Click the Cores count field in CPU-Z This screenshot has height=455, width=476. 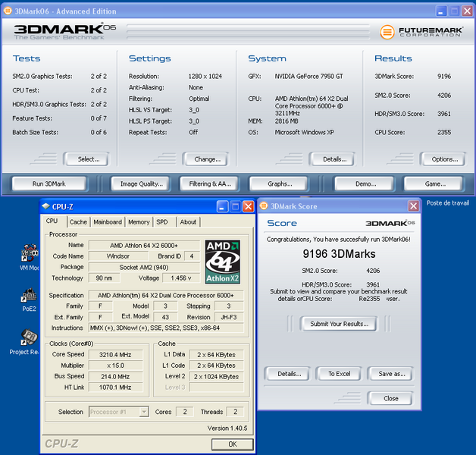tap(185, 412)
